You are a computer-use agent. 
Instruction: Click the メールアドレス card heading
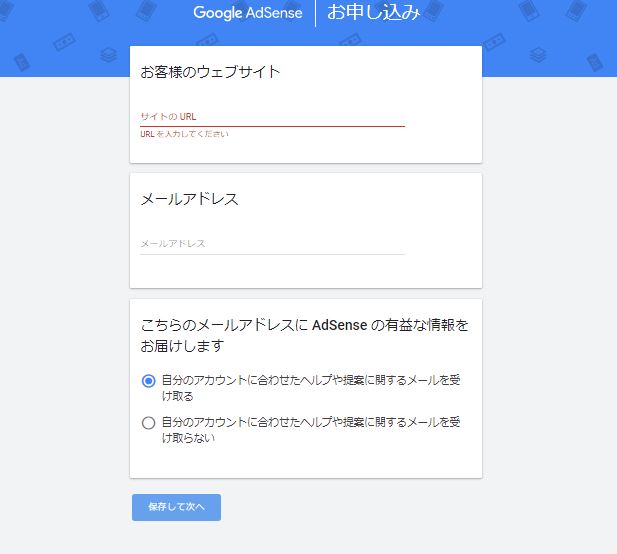pos(190,199)
